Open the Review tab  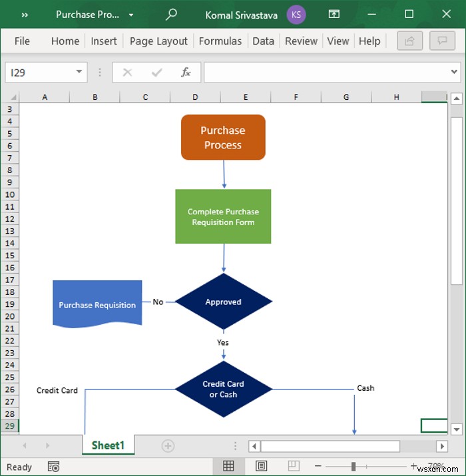point(301,41)
